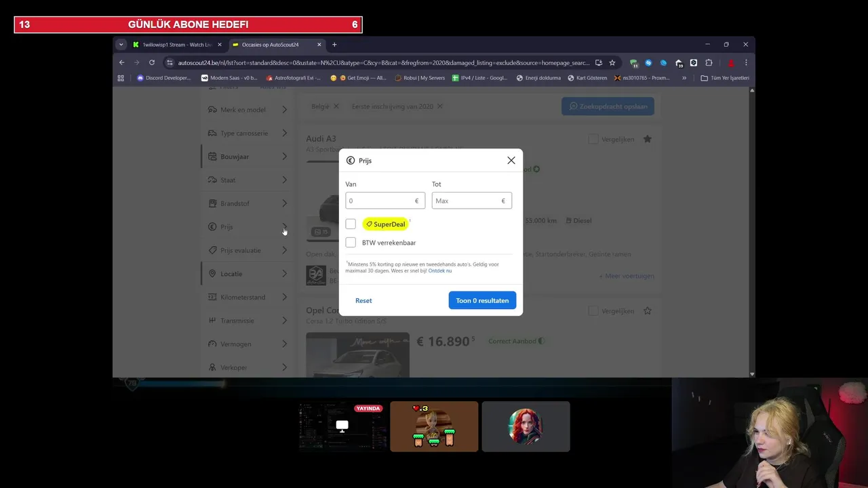
Task: Open the Ontdek nu link
Action: [x=440, y=270]
